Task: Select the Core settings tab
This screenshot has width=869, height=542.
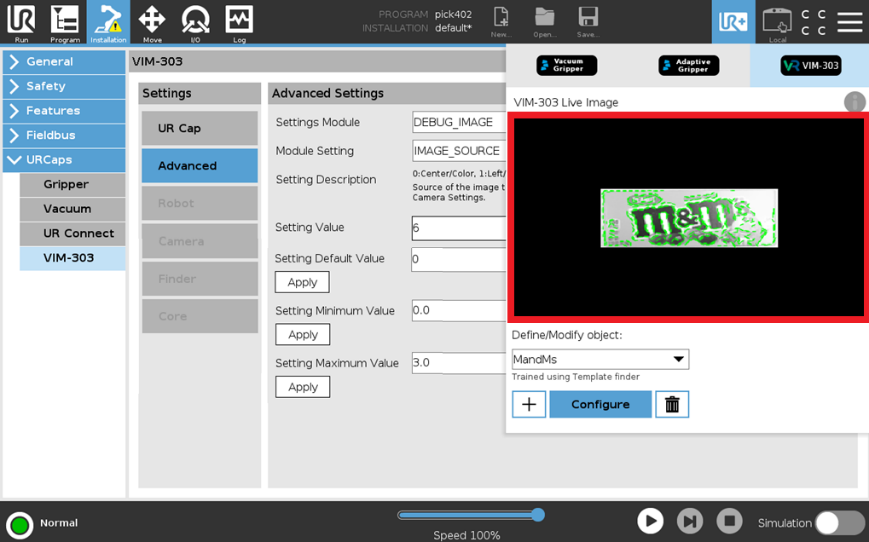Action: tap(200, 316)
